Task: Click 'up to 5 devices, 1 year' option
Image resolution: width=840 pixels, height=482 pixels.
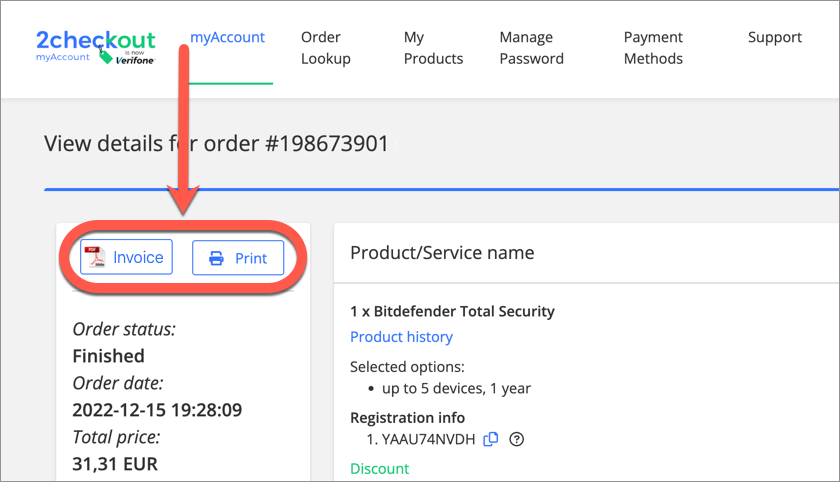Action: [x=456, y=388]
